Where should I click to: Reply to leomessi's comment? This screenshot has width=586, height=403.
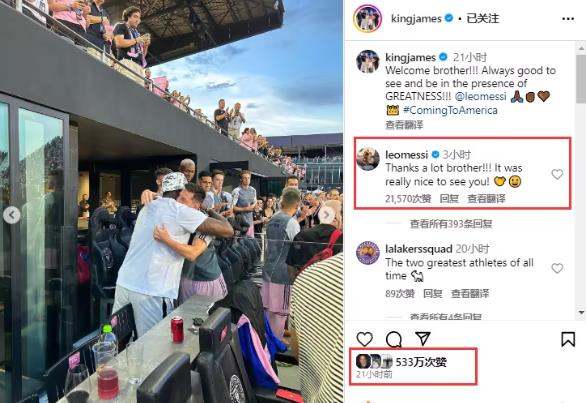pos(449,199)
